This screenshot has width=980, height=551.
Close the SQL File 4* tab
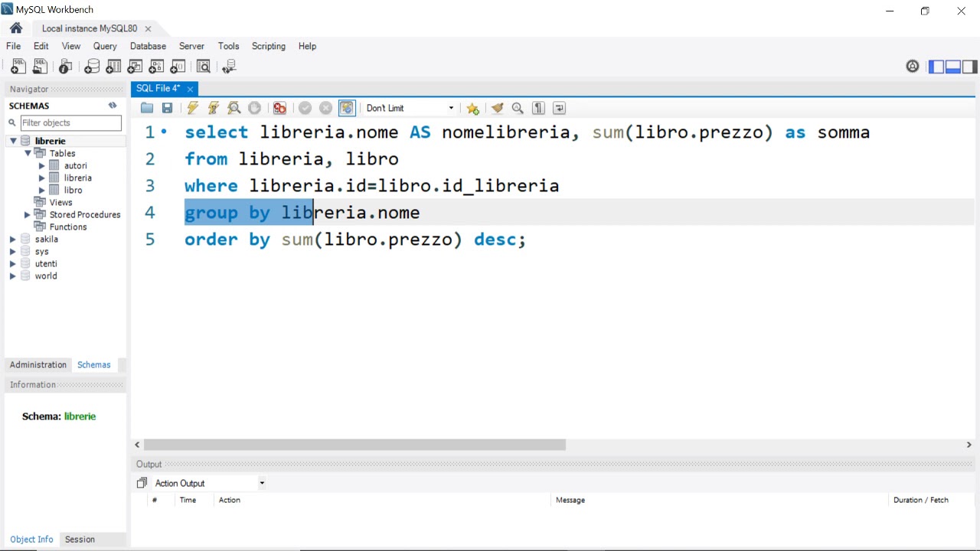tap(190, 89)
